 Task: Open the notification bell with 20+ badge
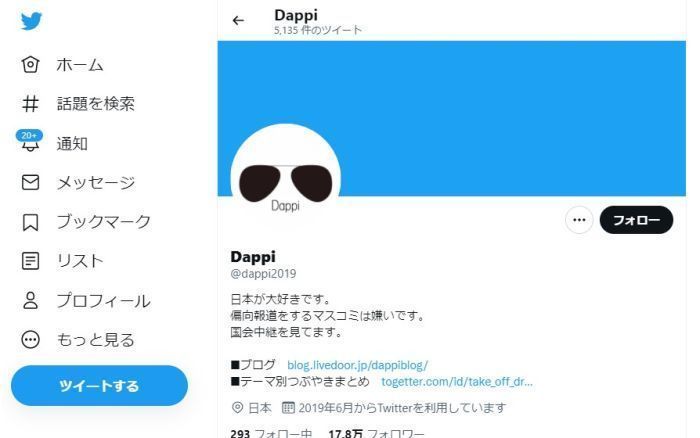[29, 141]
